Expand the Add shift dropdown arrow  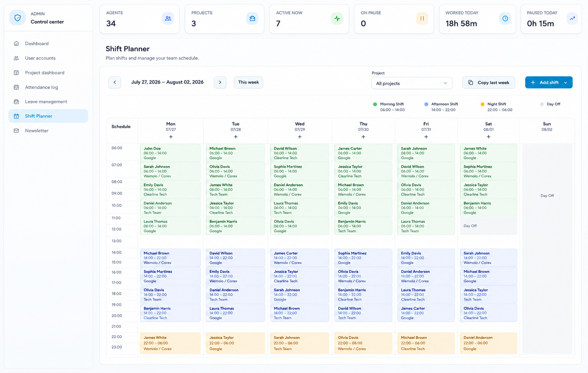pos(566,83)
